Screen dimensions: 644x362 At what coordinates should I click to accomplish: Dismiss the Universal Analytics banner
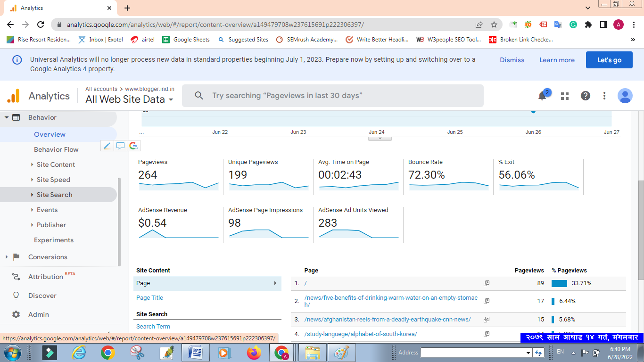click(x=512, y=60)
